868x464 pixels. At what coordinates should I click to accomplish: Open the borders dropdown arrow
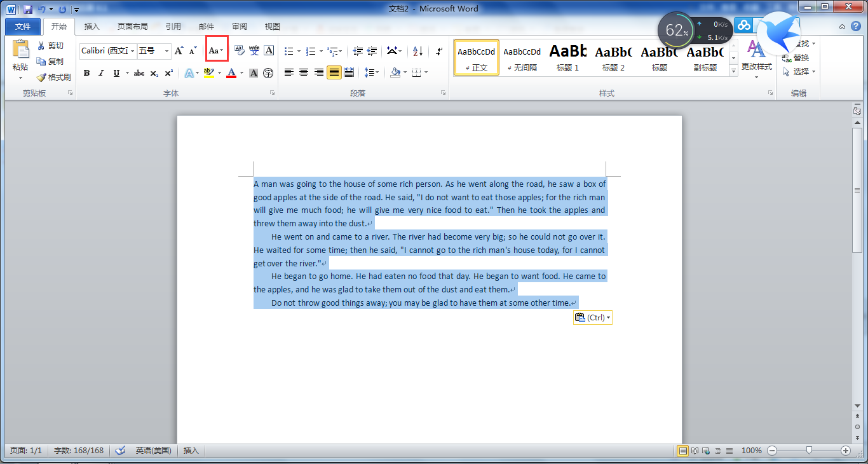click(426, 72)
